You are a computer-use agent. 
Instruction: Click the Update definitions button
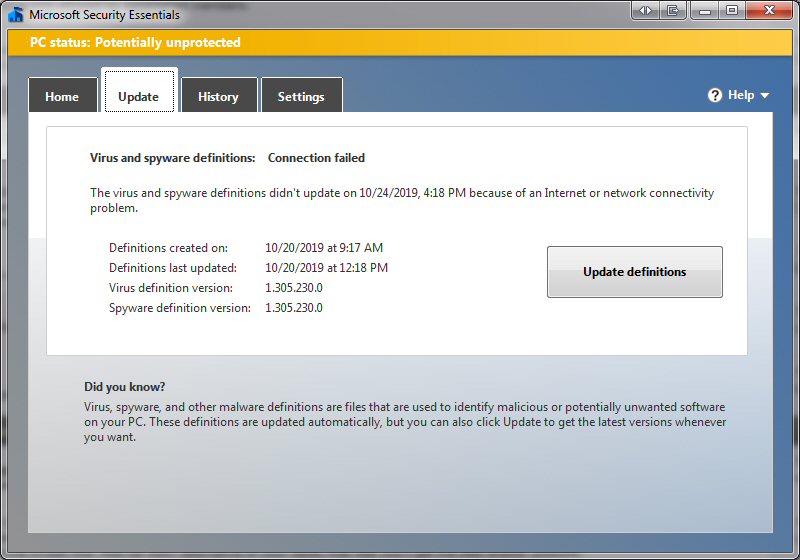coord(635,272)
